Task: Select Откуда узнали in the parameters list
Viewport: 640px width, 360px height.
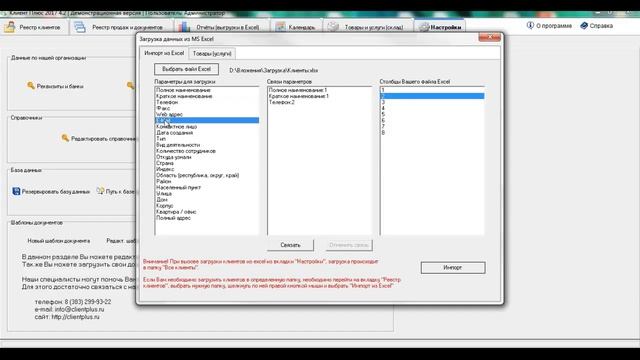Action: 207,157
